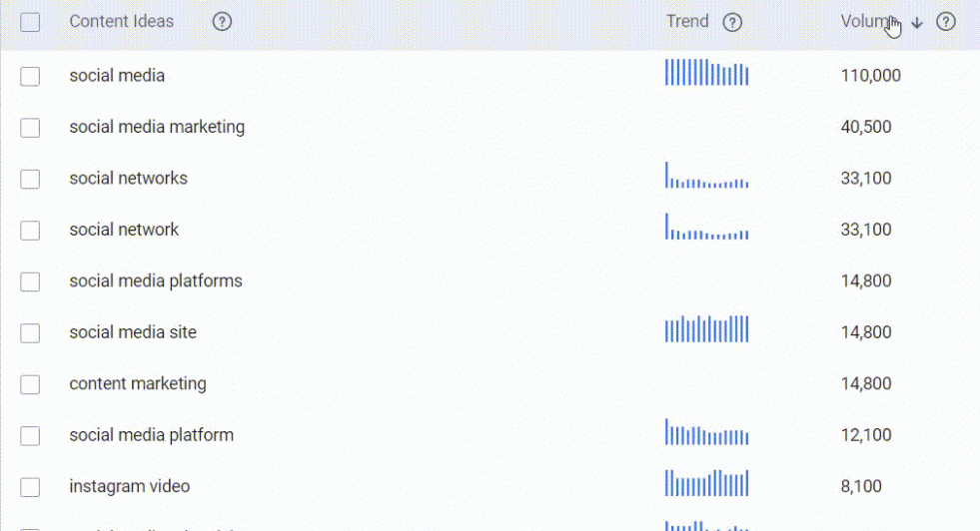
Task: Open the instagram video trend sparkline
Action: click(707, 483)
